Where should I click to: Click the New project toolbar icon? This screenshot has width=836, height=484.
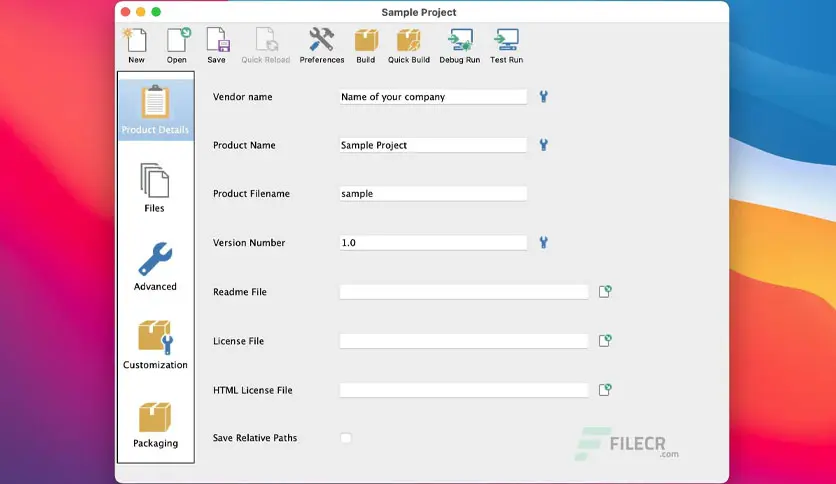136,41
